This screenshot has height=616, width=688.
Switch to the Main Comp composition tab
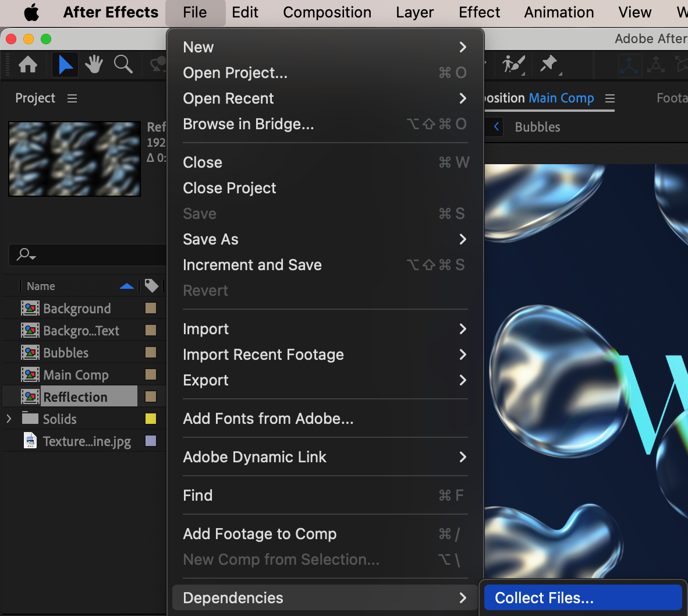[x=561, y=98]
